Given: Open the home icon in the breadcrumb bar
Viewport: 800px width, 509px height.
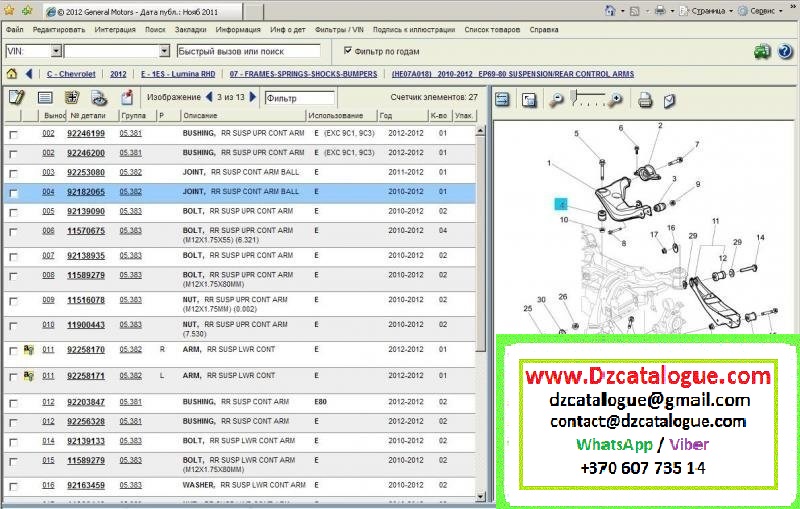Looking at the screenshot, I should [x=11, y=74].
